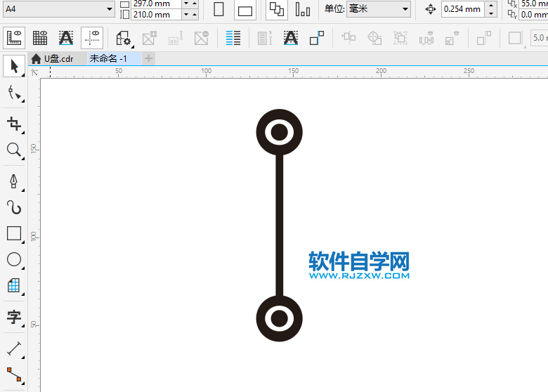548x392 pixels.
Task: Switch page to landscape orientation
Action: coord(245,11)
